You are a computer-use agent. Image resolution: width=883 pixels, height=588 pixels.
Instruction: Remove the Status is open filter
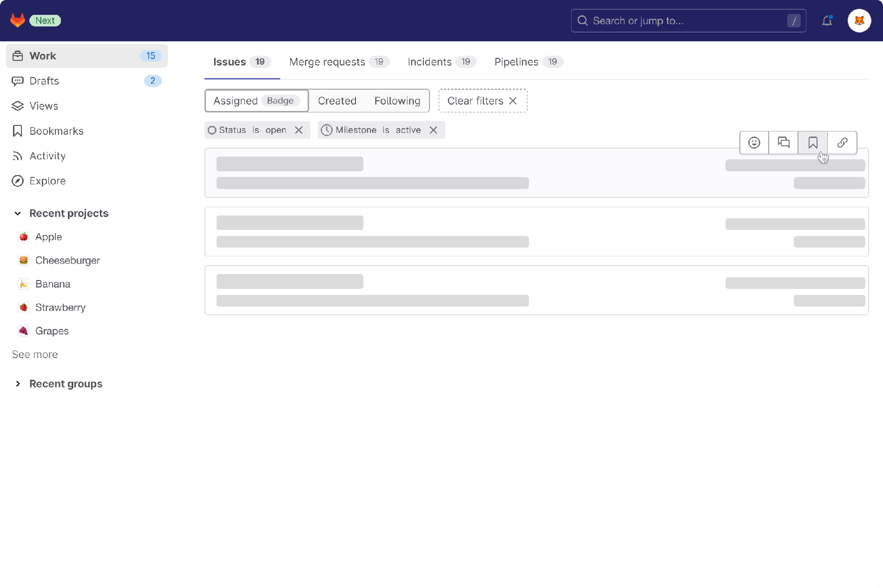point(299,130)
